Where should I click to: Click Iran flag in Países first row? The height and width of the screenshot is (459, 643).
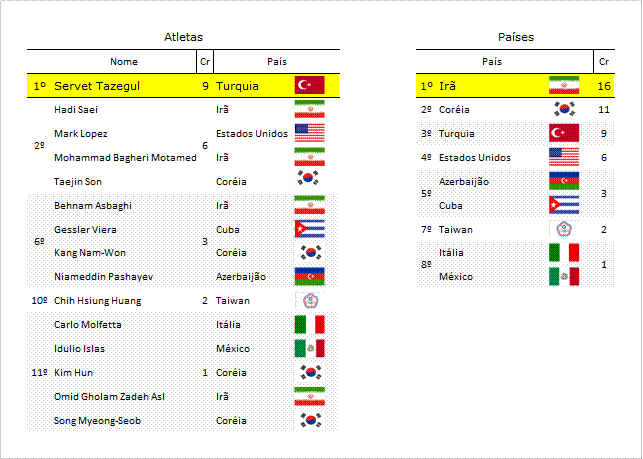[x=564, y=85]
